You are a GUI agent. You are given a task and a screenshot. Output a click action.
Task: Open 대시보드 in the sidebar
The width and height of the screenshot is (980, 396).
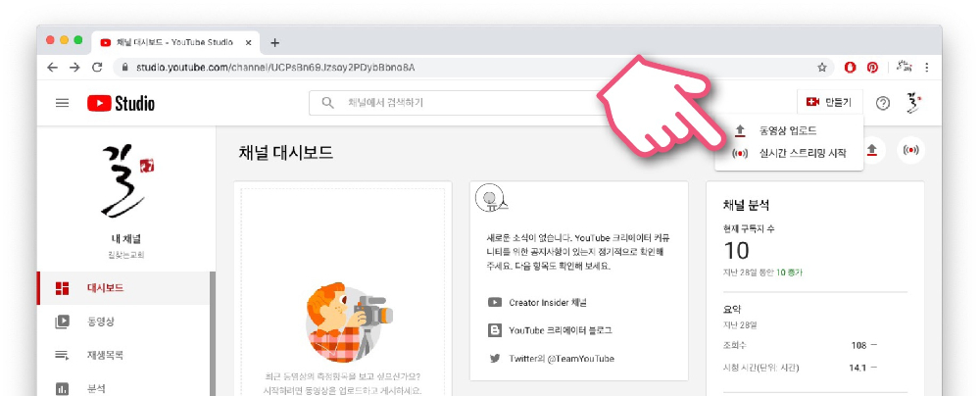click(105, 287)
